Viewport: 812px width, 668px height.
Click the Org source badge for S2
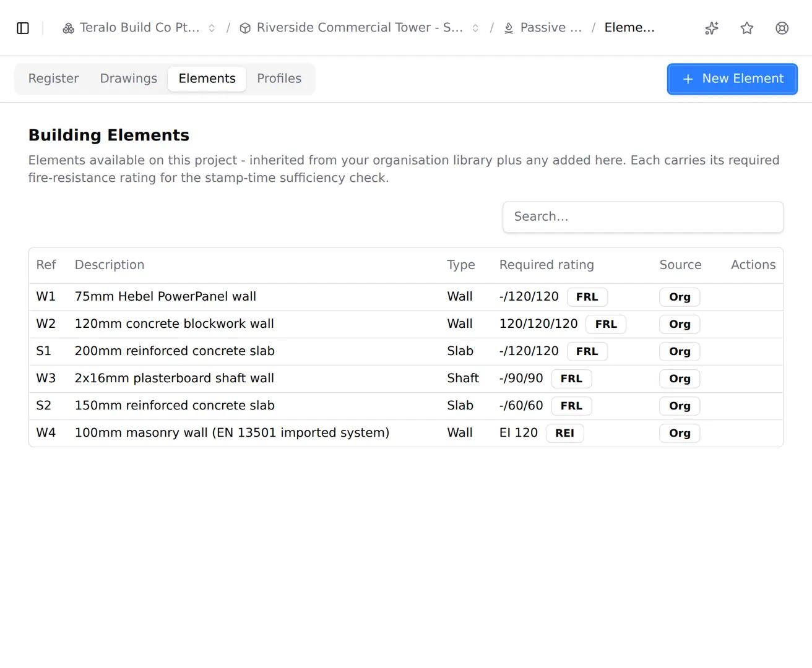pyautogui.click(x=680, y=406)
